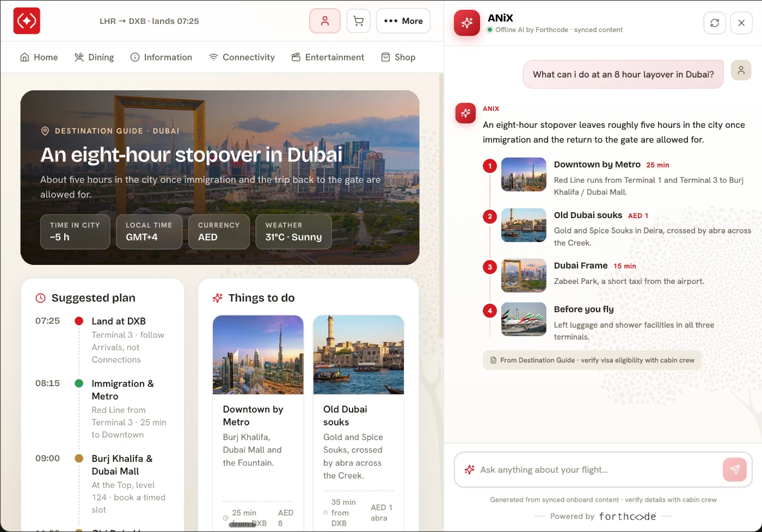This screenshot has width=762, height=532.
Task: Open the Entertainment tab
Action: 328,57
